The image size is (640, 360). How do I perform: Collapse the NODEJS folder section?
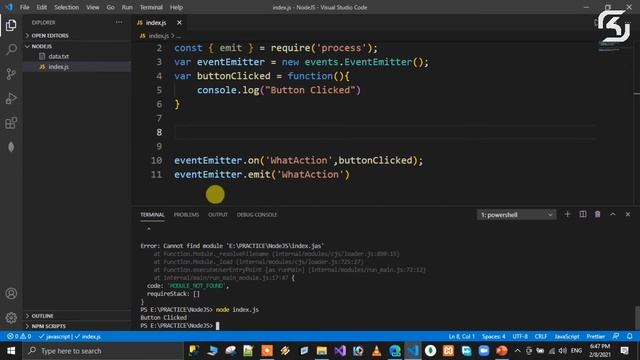(77, 46)
